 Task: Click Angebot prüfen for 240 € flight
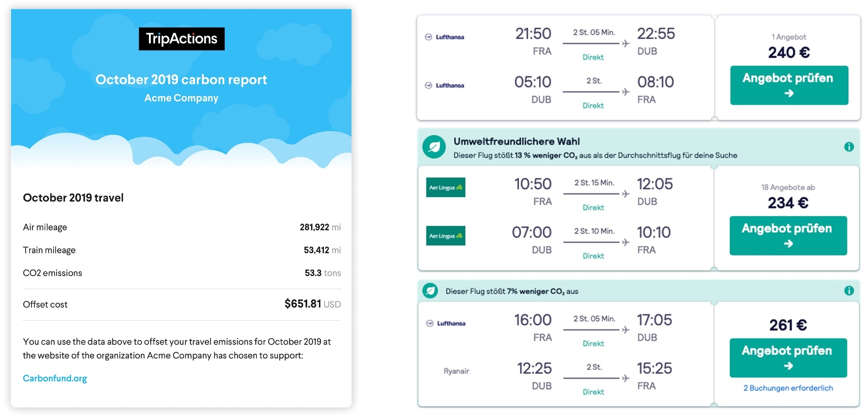coord(789,85)
